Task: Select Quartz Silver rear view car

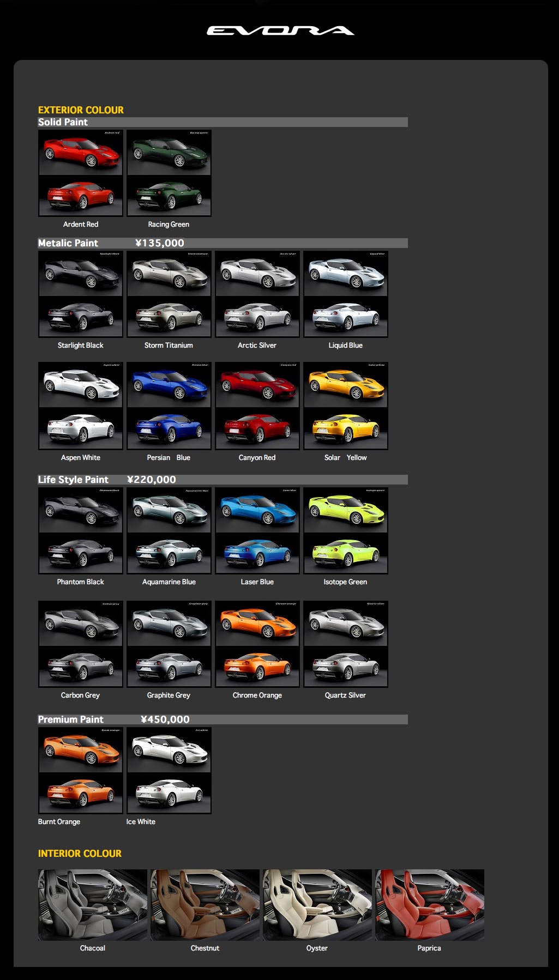Action: pos(346,667)
